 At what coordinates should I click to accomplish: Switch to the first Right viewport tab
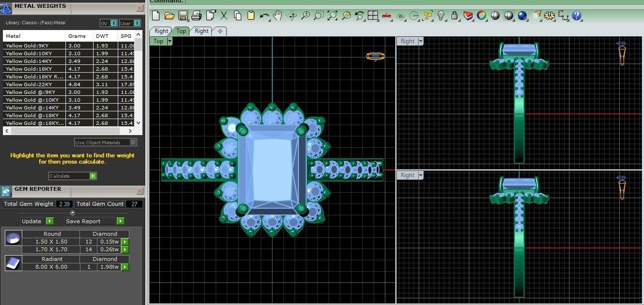click(161, 30)
